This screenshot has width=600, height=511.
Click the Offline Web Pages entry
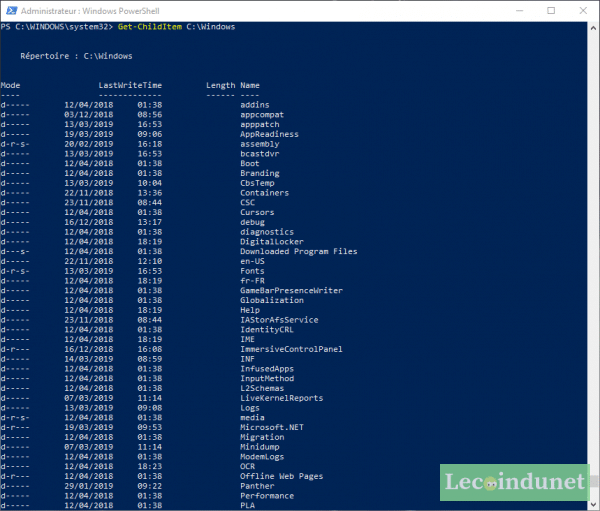tap(282, 476)
